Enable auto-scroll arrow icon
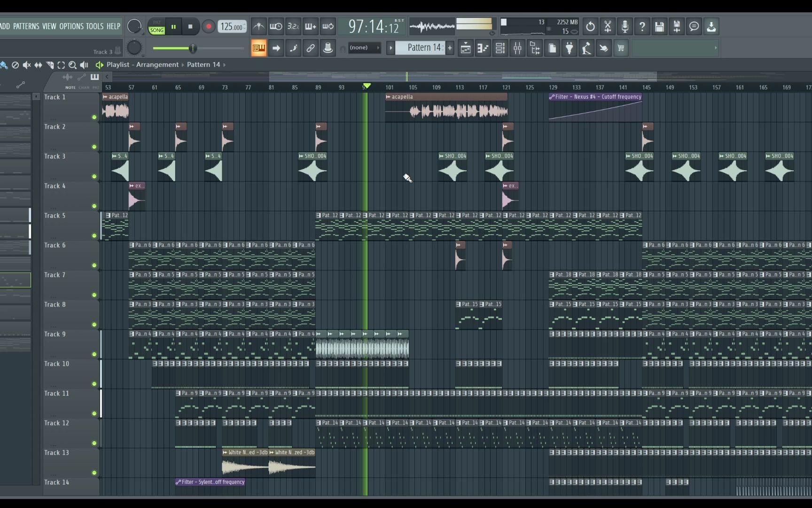This screenshot has width=812, height=508. tap(276, 48)
